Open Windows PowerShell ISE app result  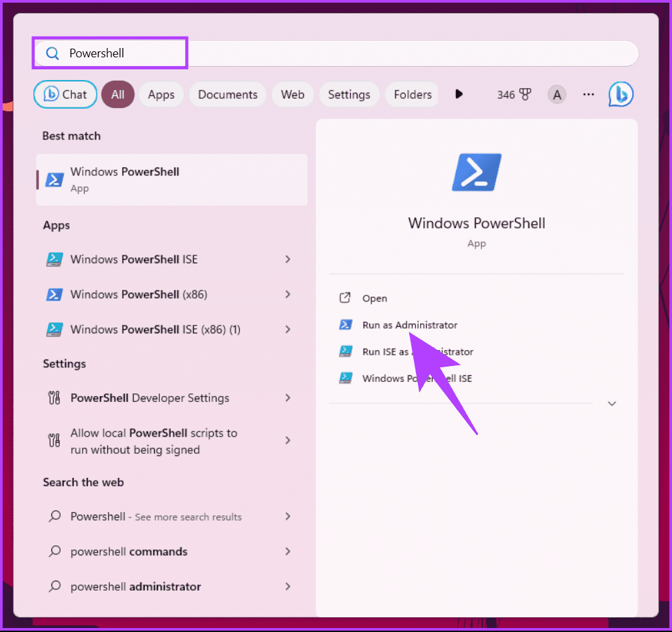[172, 259]
